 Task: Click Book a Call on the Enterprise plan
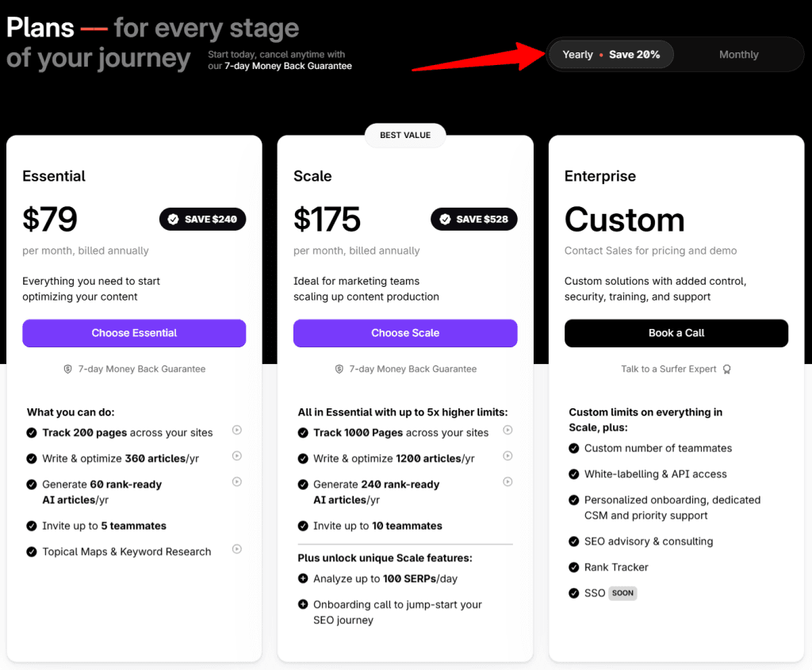pyautogui.click(x=676, y=333)
